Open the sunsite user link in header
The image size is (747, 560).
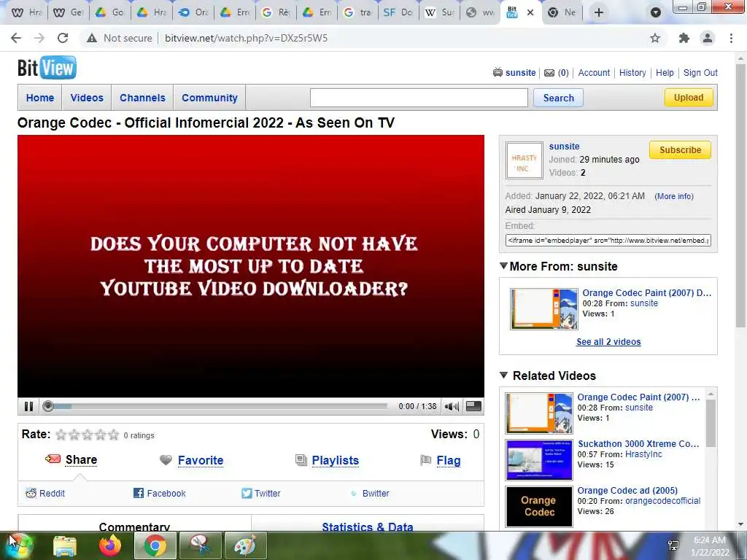520,72
